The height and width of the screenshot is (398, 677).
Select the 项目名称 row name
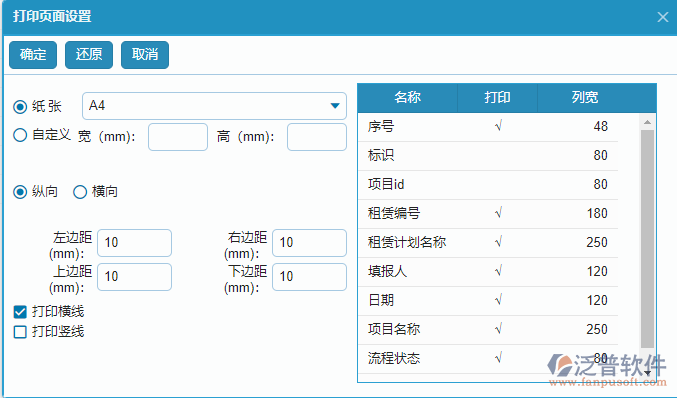click(394, 329)
